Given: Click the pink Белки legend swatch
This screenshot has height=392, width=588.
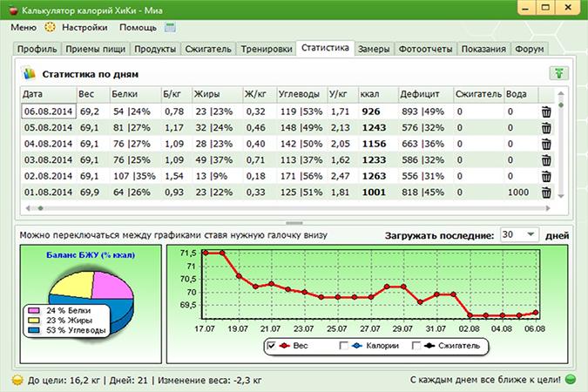Looking at the screenshot, I should [34, 310].
